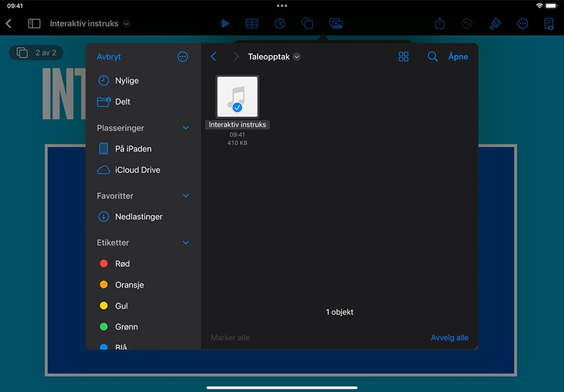
Task: Open Nylige recent files
Action: tap(143, 81)
